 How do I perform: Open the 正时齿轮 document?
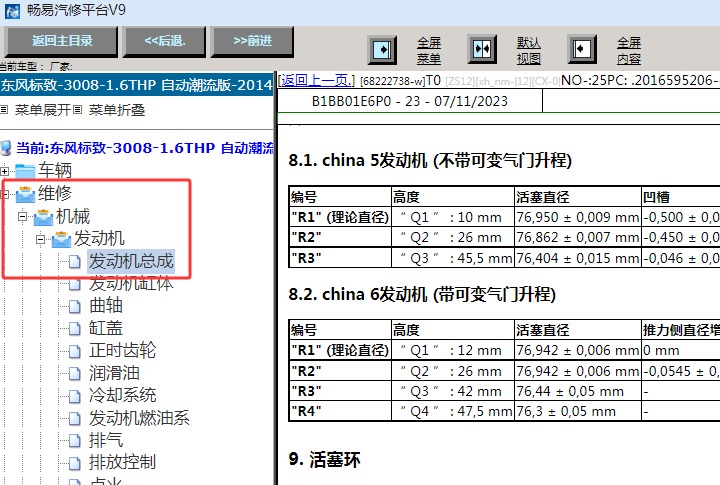pos(123,350)
